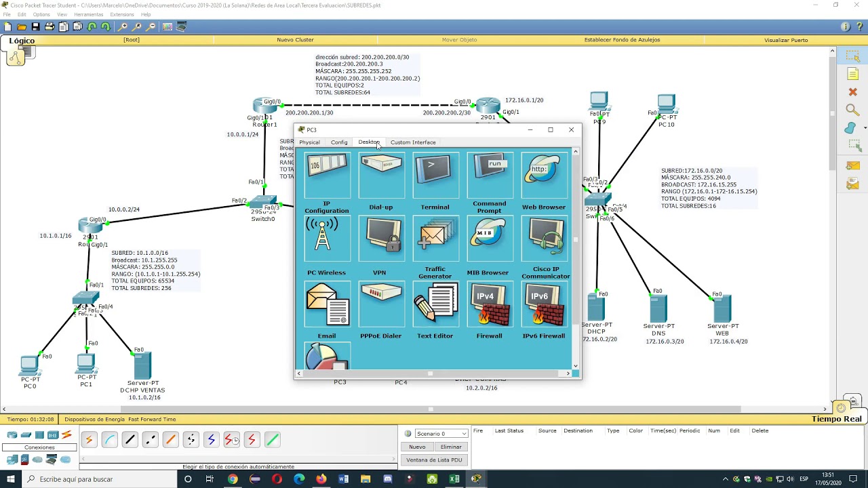Choose the Place Note tool
Screen dimensions: 868x488
click(852, 75)
